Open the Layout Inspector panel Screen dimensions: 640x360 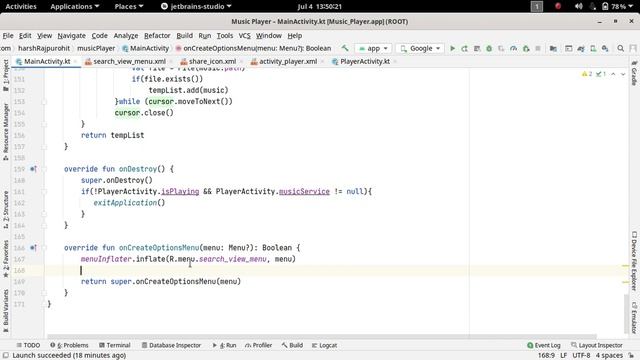pyautogui.click(x=597, y=345)
